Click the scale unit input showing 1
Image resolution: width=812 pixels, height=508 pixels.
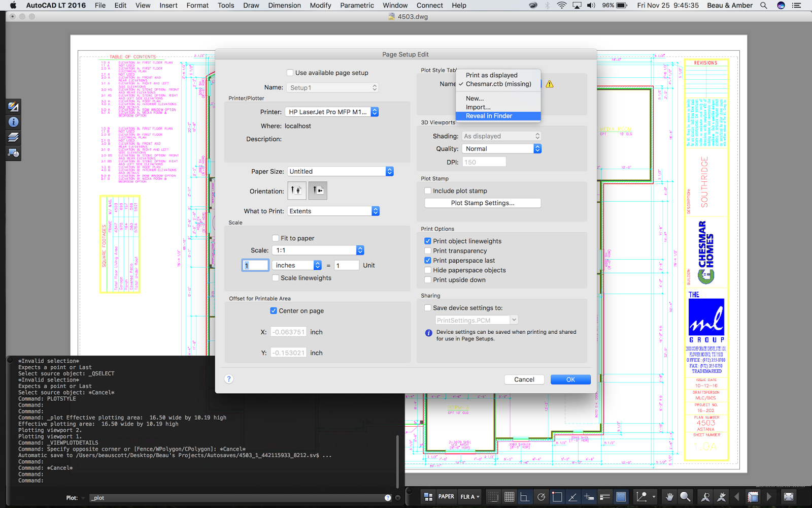pyautogui.click(x=255, y=265)
